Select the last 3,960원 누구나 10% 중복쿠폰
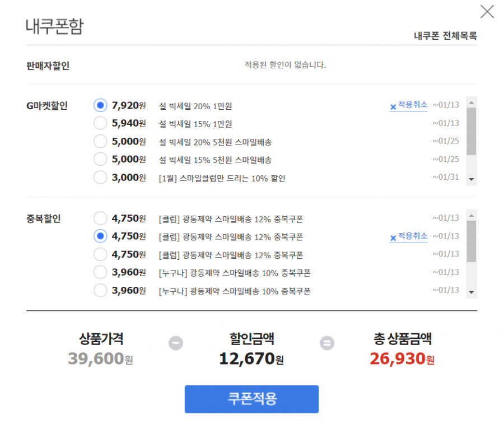The width and height of the screenshot is (504, 438). click(100, 290)
